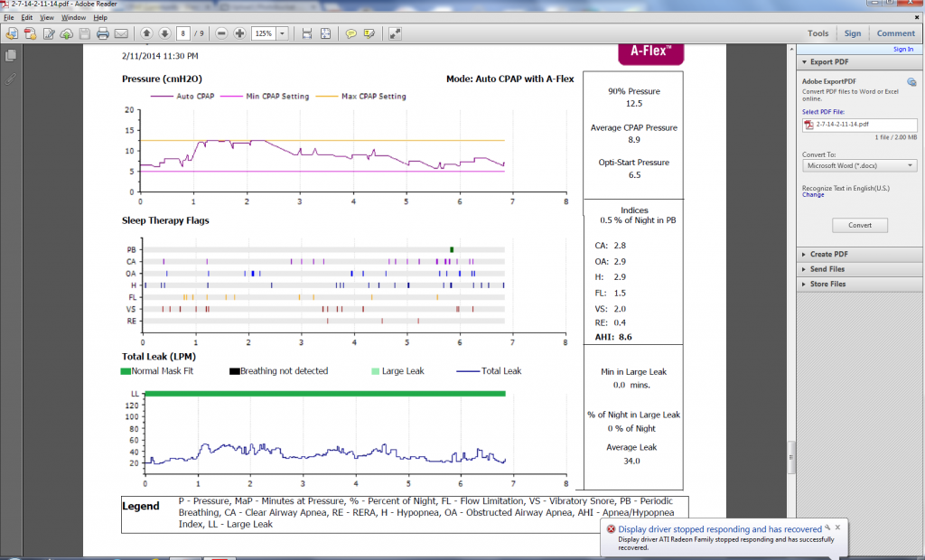Add a sticky note comment
925x560 pixels.
[x=351, y=33]
